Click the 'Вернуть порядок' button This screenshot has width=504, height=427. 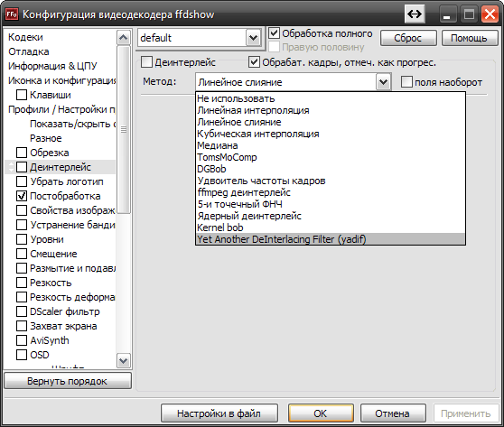pyautogui.click(x=68, y=381)
